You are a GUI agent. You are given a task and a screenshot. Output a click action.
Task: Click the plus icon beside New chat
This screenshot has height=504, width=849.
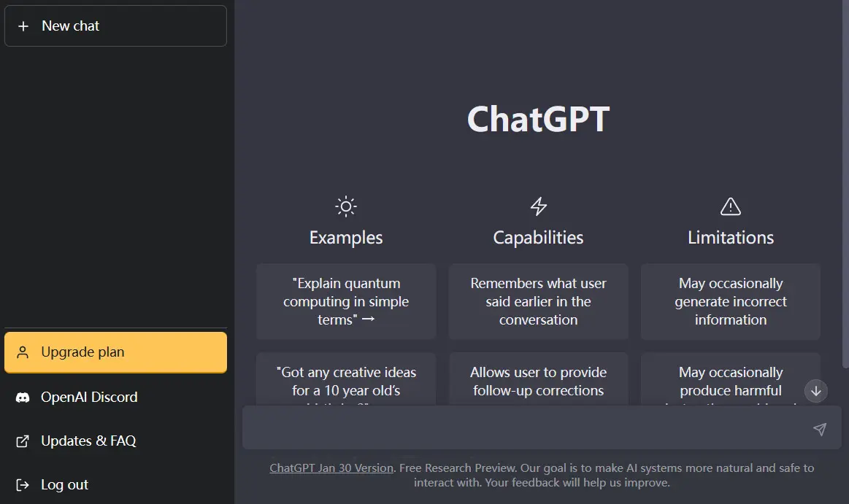[23, 26]
